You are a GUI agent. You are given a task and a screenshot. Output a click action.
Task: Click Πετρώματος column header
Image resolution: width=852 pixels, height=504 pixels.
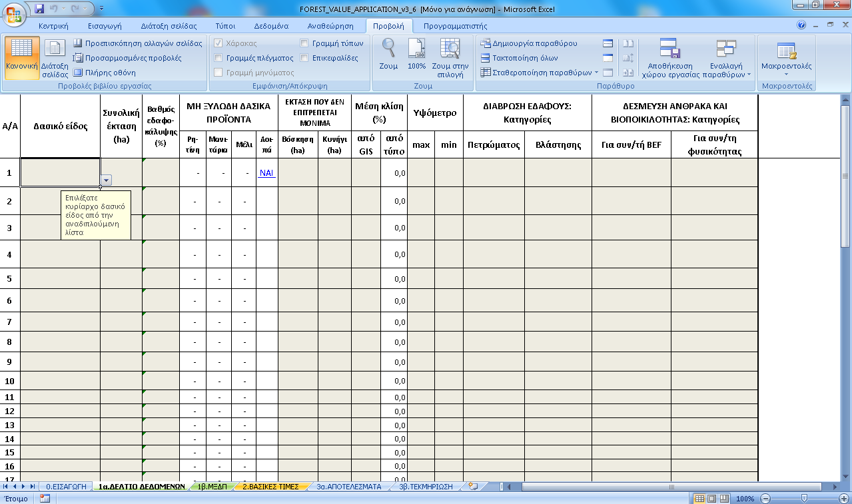(x=494, y=144)
